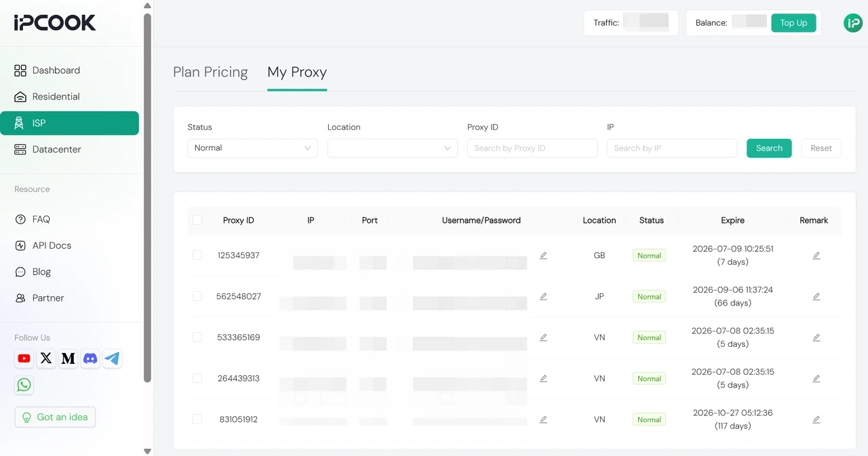Edit credentials for proxy 264439313
This screenshot has height=456, width=868.
click(x=543, y=379)
